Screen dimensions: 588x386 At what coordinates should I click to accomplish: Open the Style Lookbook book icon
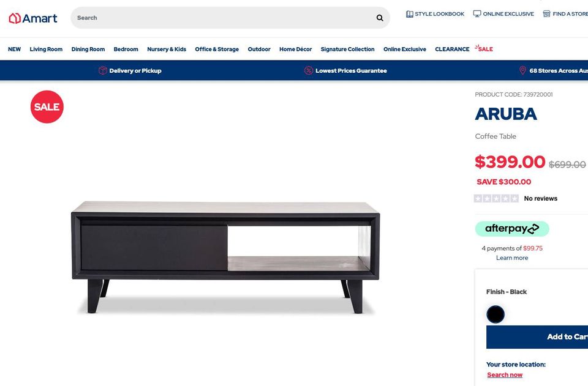(x=410, y=14)
